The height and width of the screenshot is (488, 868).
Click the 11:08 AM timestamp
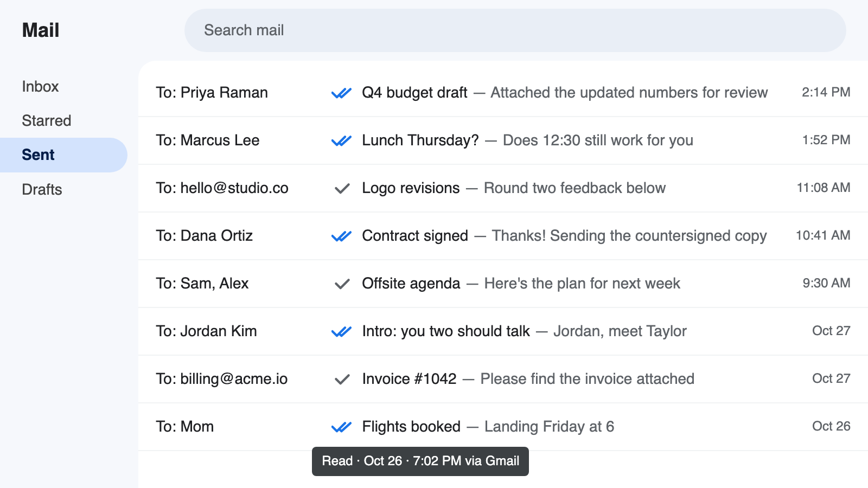click(824, 188)
